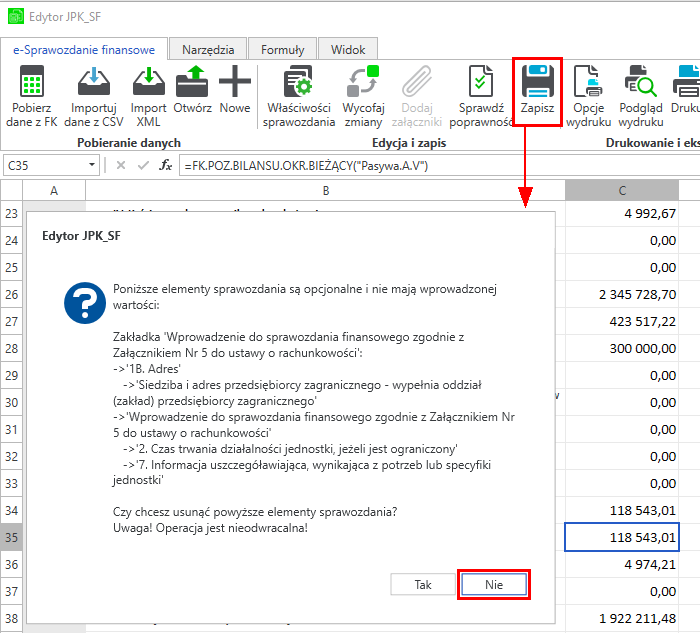The image size is (700, 633).
Task: Save the report with Zapisz
Action: [x=537, y=83]
